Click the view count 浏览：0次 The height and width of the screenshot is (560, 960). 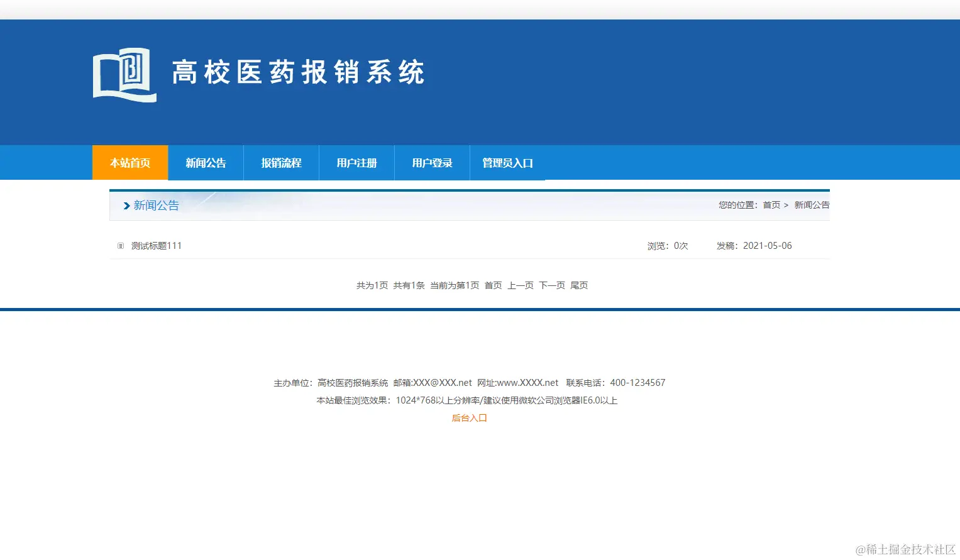click(x=668, y=246)
